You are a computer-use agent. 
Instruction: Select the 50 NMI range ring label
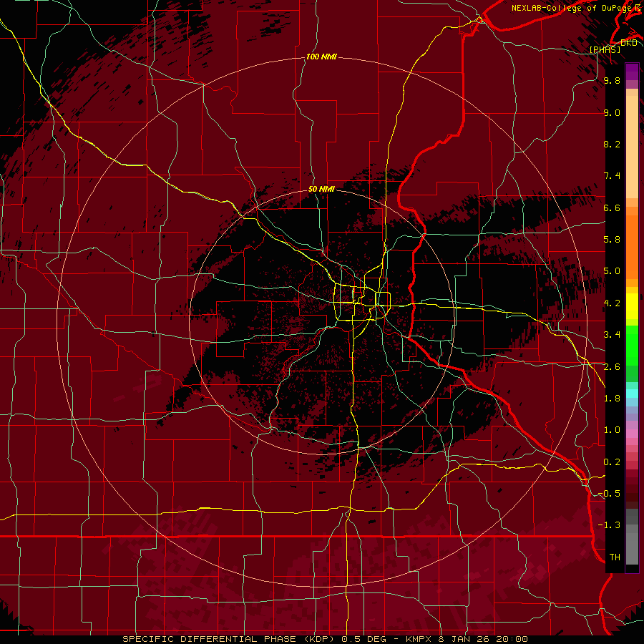321,189
